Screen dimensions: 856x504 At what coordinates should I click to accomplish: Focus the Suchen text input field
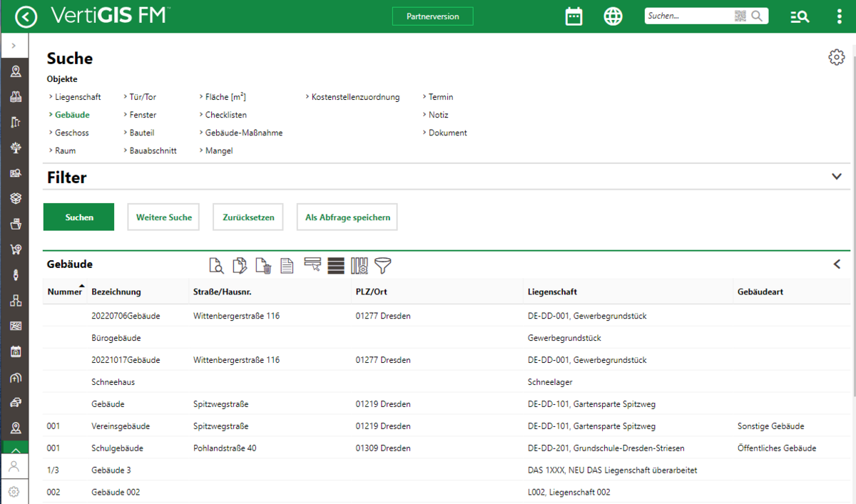point(688,16)
